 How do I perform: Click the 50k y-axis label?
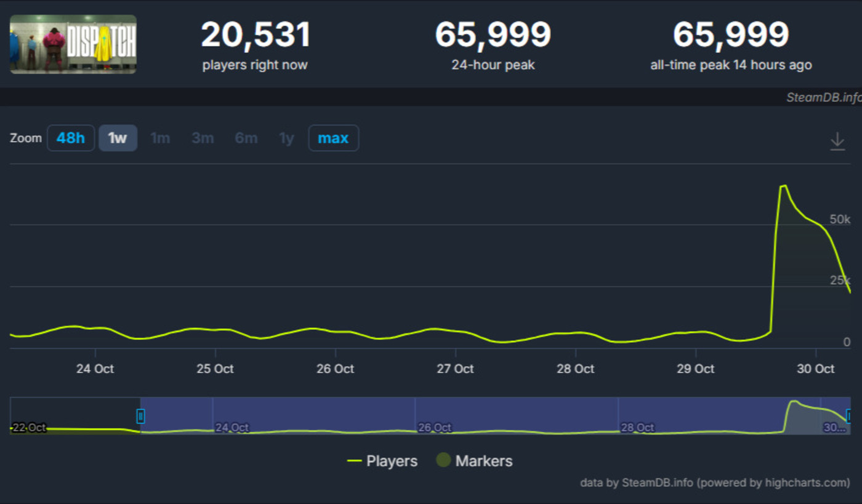click(x=840, y=219)
